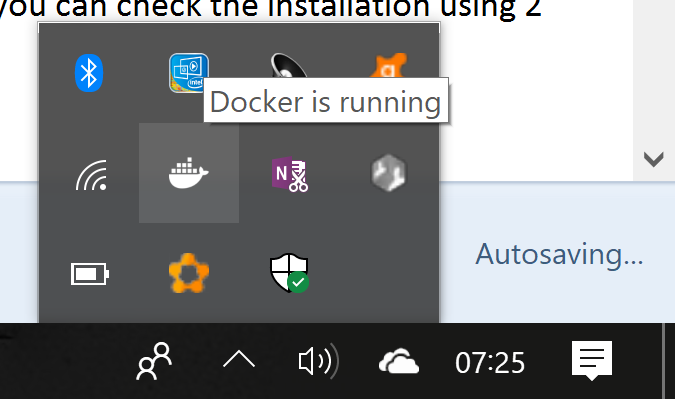Click the gray hexagon tray icon

pos(388,173)
